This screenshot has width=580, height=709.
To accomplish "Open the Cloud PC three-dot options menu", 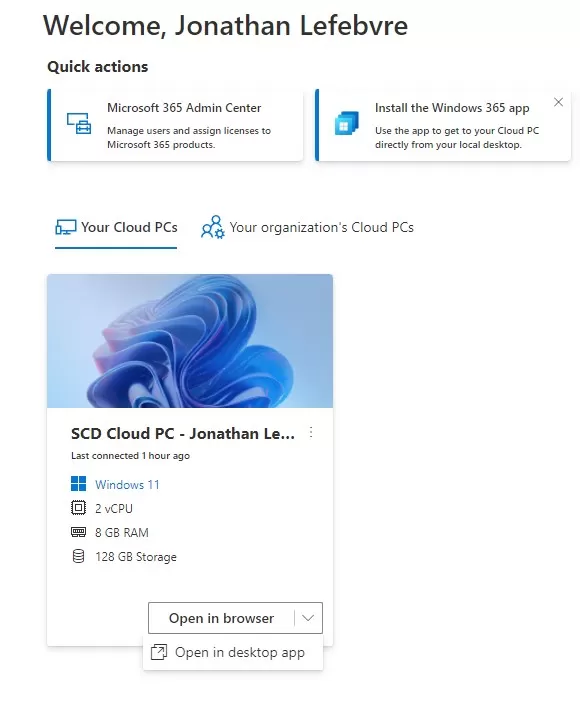I will pos(311,433).
